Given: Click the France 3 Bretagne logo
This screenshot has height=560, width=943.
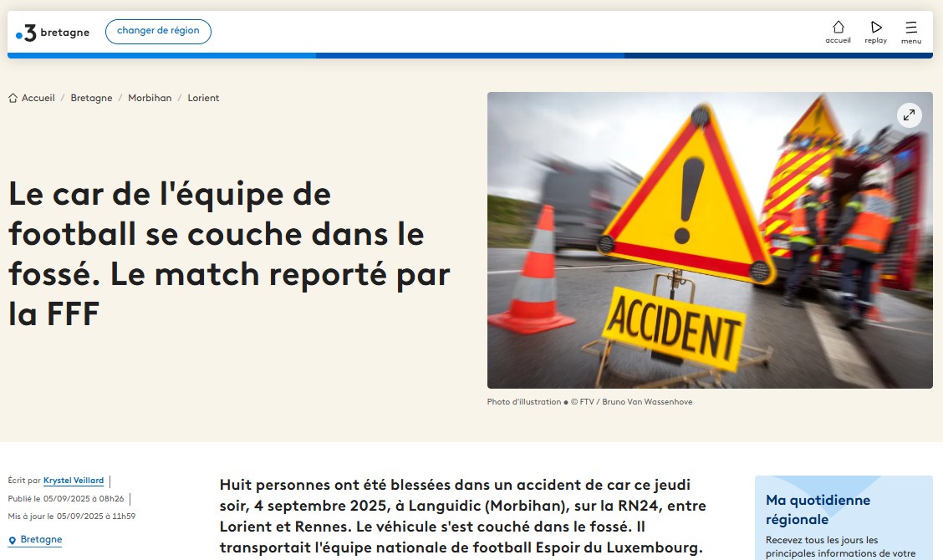Looking at the screenshot, I should point(52,33).
